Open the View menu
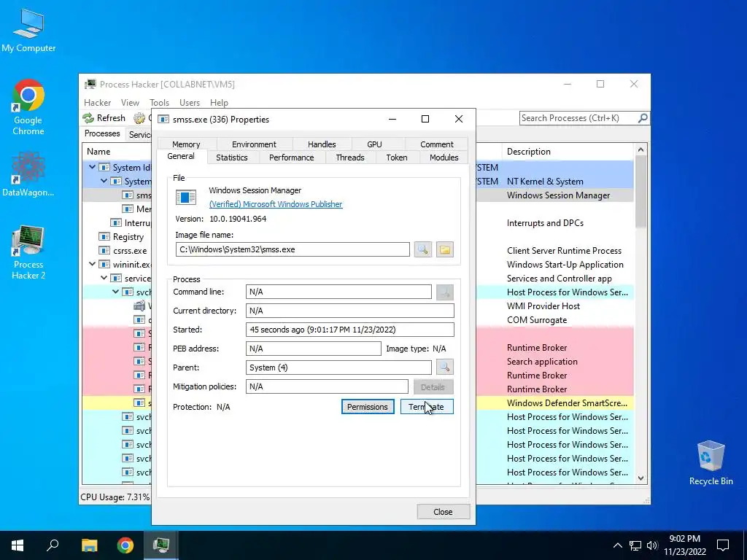This screenshot has width=747, height=560. tap(130, 102)
